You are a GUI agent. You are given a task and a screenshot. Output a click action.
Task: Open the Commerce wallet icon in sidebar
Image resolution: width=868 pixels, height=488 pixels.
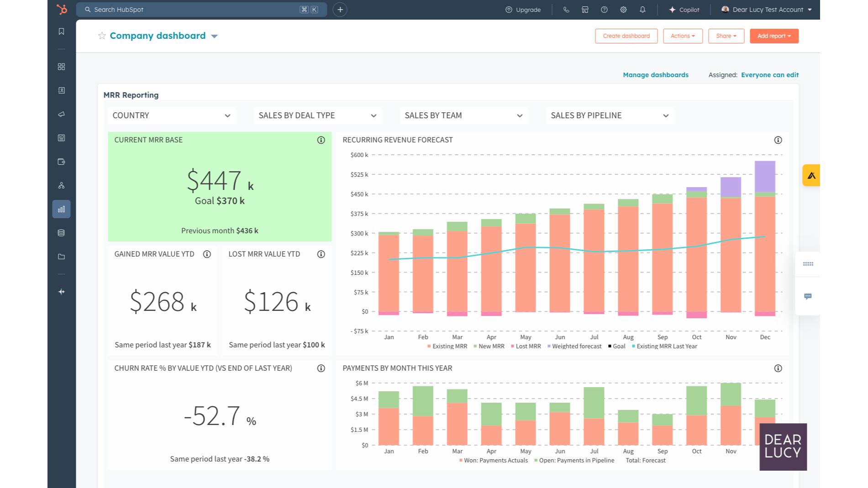(x=61, y=161)
